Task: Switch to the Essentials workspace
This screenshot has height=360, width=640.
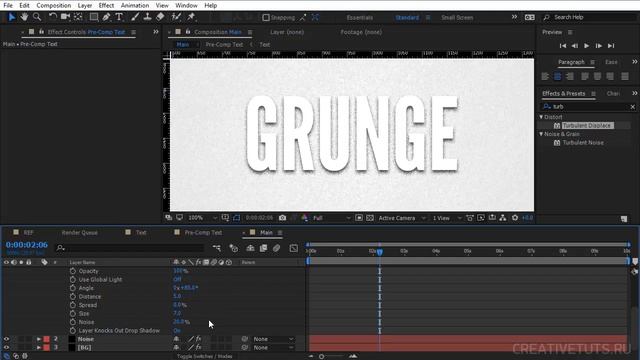Action: pos(360,18)
